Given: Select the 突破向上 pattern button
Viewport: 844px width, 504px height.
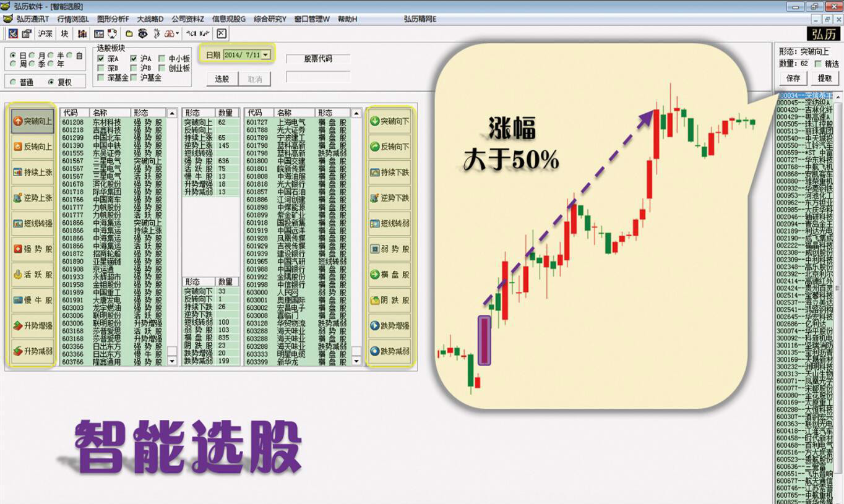Looking at the screenshot, I should (x=33, y=121).
